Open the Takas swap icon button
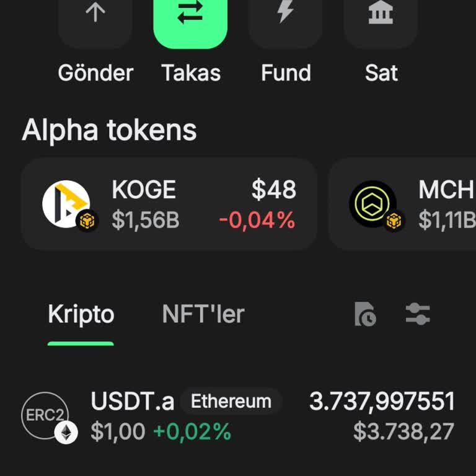Image resolution: width=476 pixels, height=476 pixels. coord(190,15)
